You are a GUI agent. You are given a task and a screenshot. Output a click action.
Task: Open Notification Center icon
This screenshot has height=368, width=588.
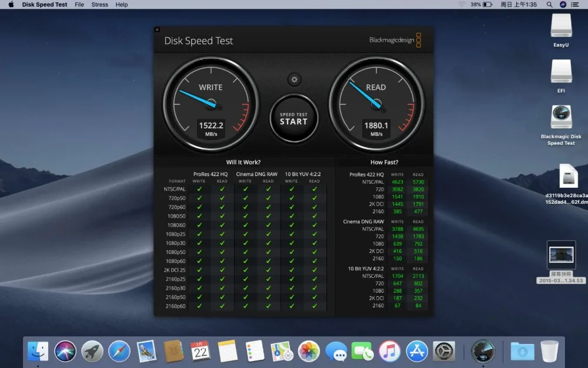pos(574,5)
